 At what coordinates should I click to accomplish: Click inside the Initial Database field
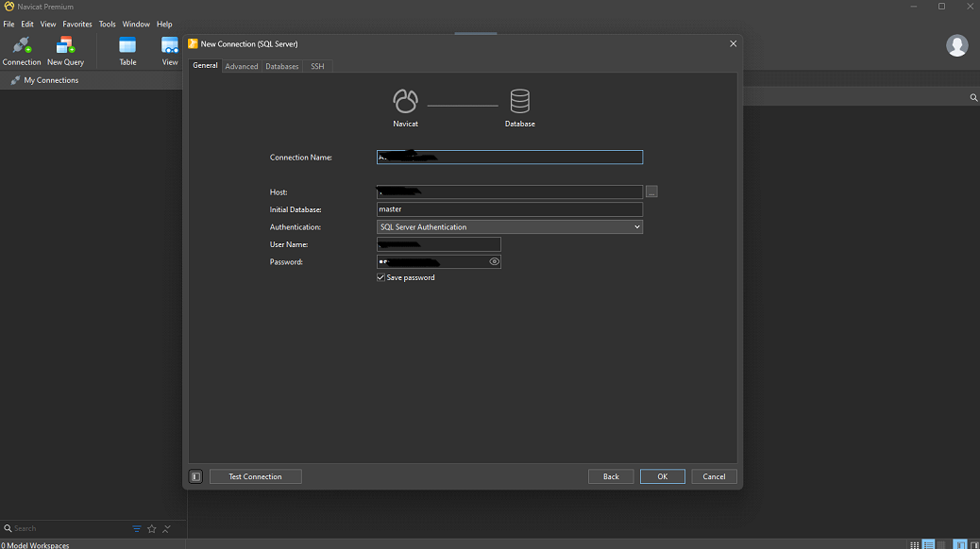(x=509, y=208)
